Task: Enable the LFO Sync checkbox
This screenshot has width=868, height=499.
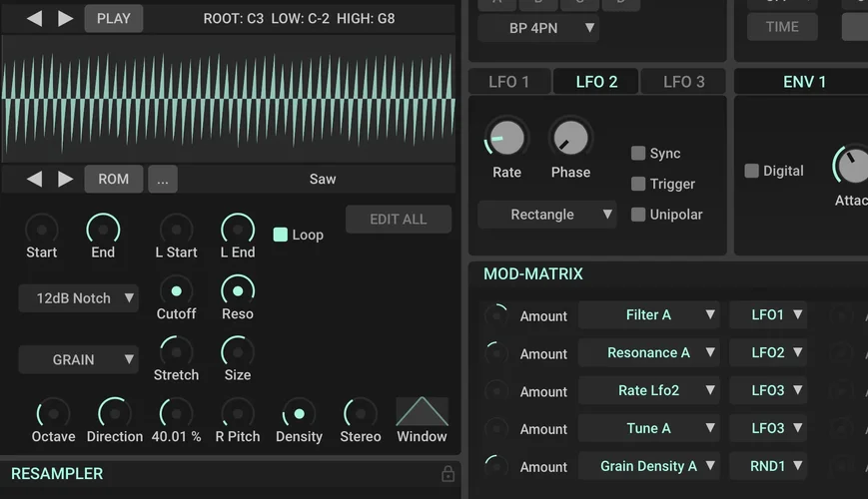Action: click(638, 154)
